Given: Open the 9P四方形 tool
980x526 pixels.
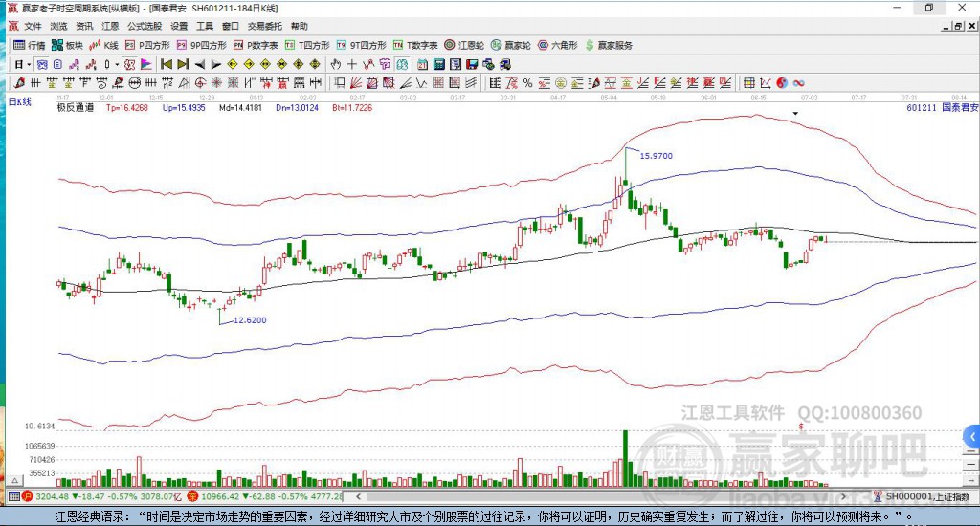Looking at the screenshot, I should coord(201,45).
